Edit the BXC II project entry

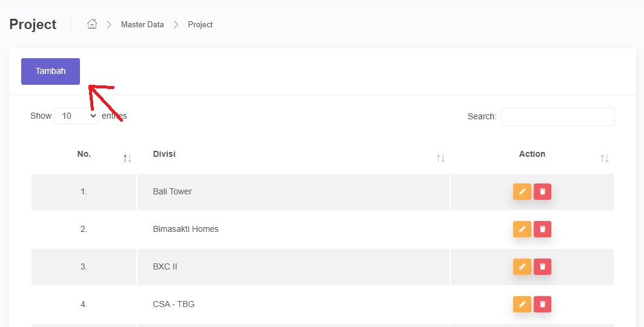522,267
